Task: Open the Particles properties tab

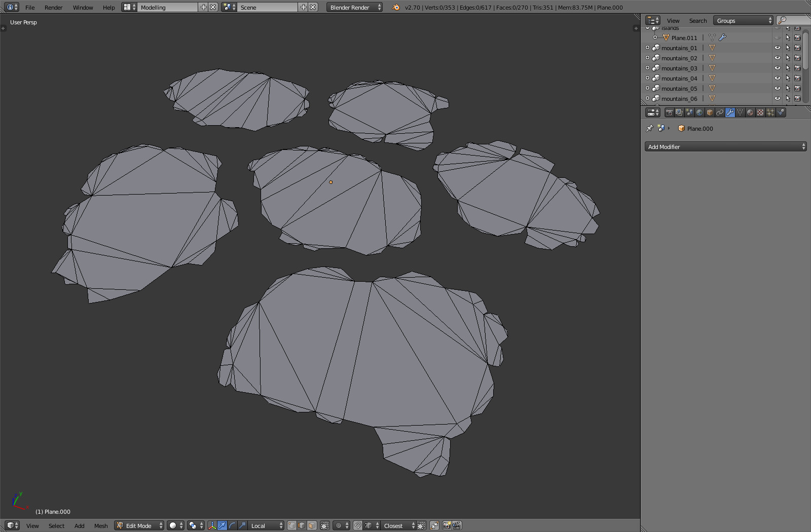Action: pos(770,112)
